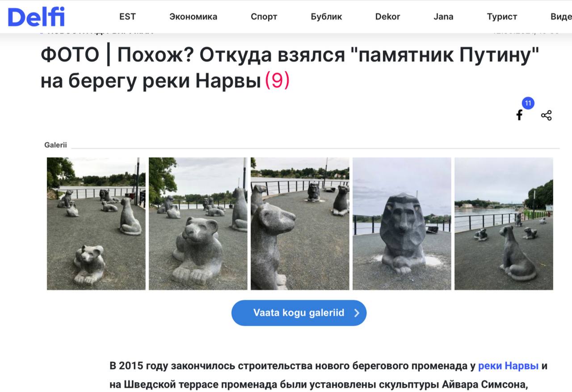This screenshot has height=392, width=572.
Task: Select the Jana menu item
Action: 443,17
